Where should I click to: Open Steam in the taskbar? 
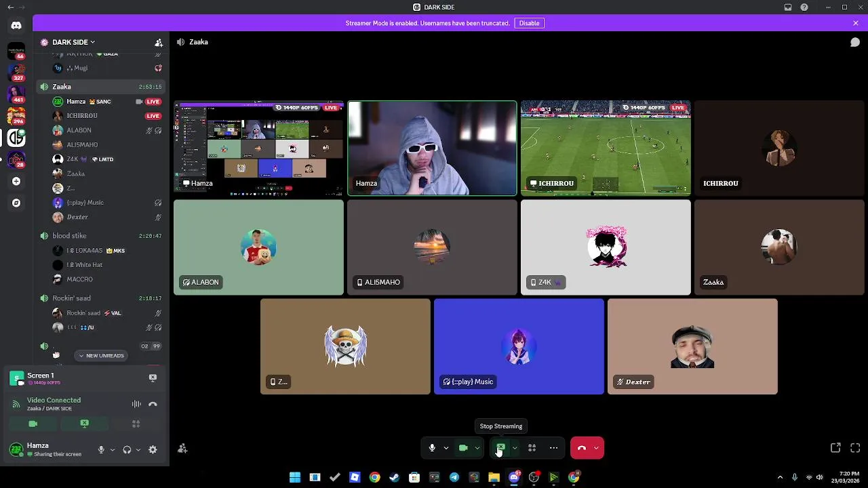394,477
